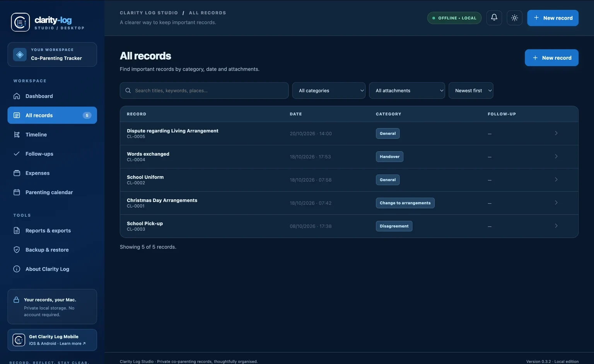Screen dimensions: 594x364
Task: Open chevron for Words exchanged record
Action: (x=556, y=156)
